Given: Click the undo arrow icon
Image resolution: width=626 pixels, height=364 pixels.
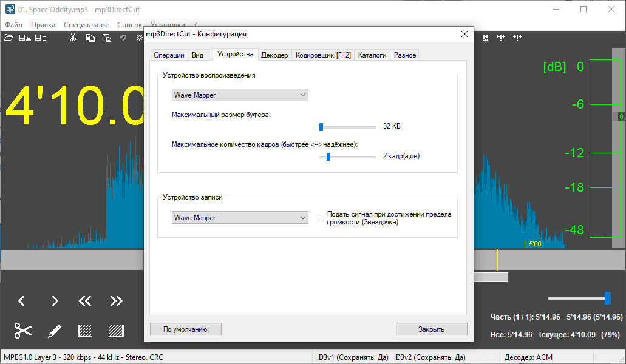Looking at the screenshot, I should point(123,38).
